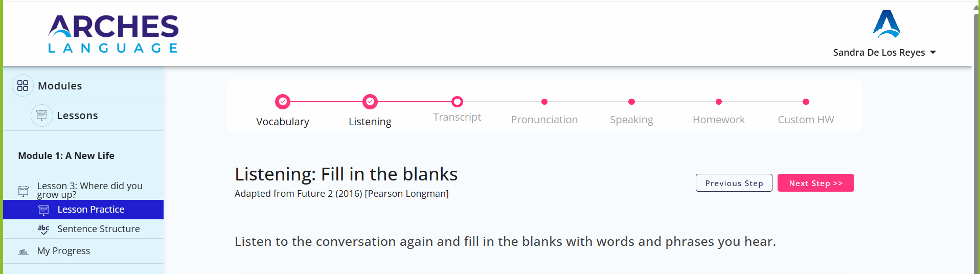
Task: Click the Homework step dot
Action: [719, 102]
